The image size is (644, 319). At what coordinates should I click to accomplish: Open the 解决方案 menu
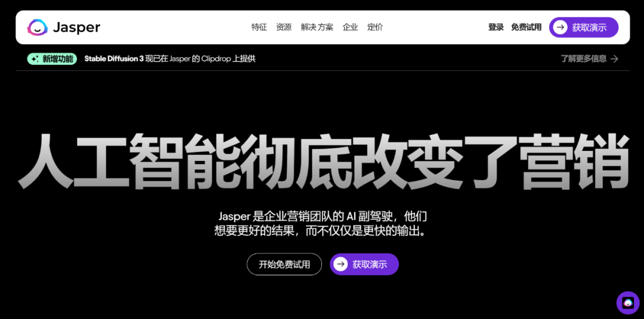coord(317,27)
